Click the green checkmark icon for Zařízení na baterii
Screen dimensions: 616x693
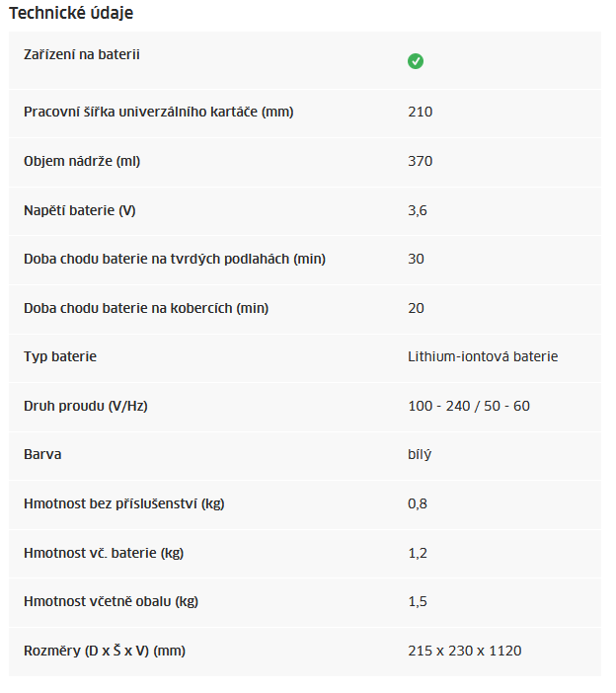tap(416, 61)
